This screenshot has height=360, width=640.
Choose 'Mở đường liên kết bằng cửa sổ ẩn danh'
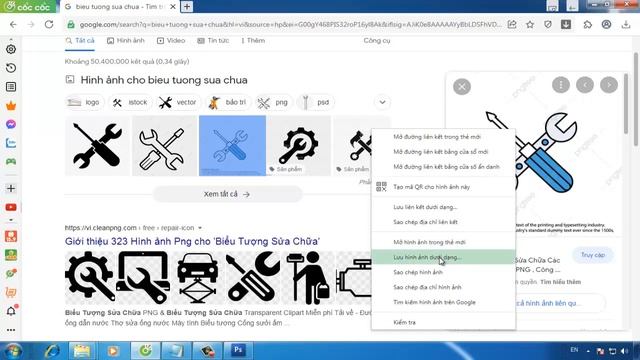click(443, 167)
